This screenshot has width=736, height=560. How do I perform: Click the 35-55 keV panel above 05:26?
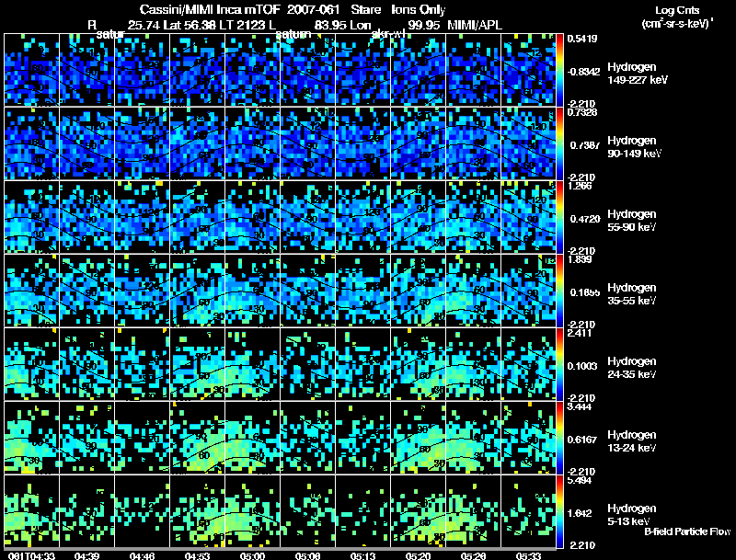pyautogui.click(x=473, y=291)
